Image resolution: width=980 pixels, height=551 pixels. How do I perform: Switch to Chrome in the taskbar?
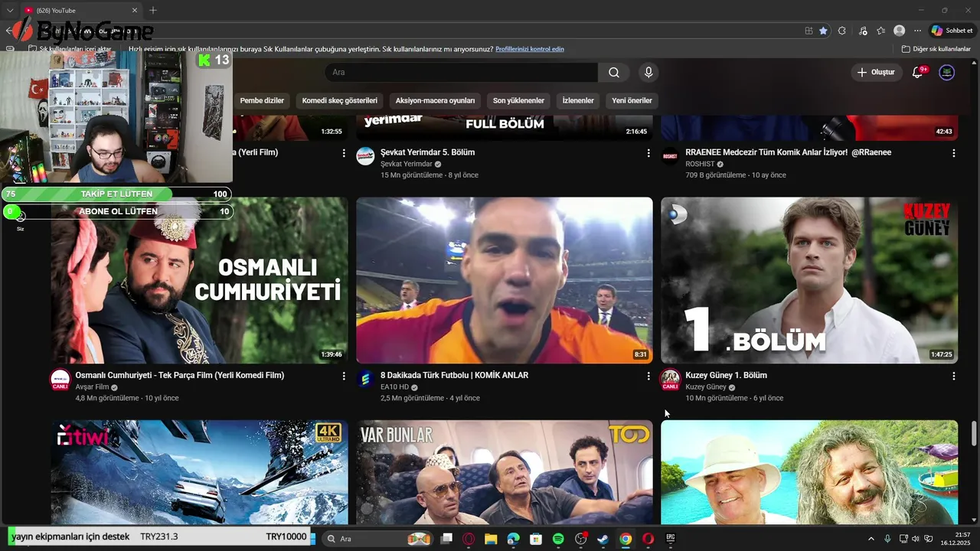point(626,539)
